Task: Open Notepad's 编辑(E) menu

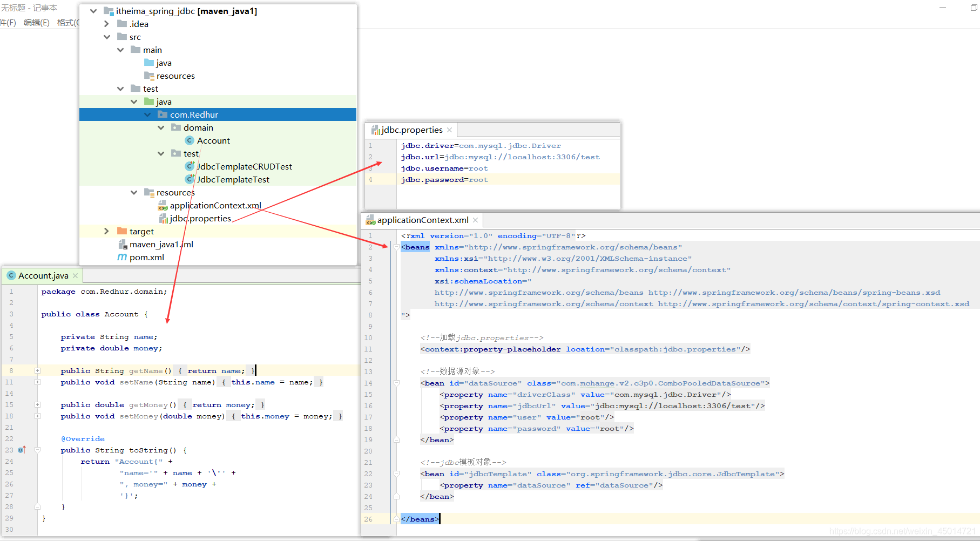Action: (36, 22)
